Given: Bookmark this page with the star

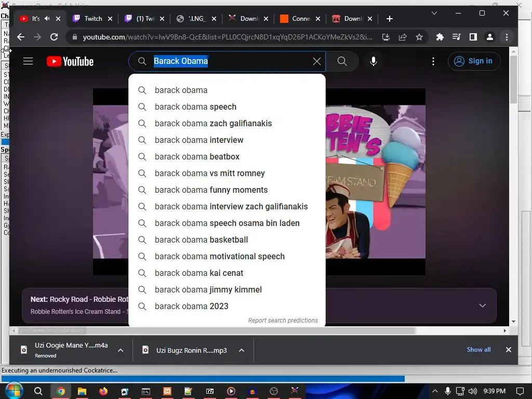Looking at the screenshot, I should pyautogui.click(x=419, y=37).
